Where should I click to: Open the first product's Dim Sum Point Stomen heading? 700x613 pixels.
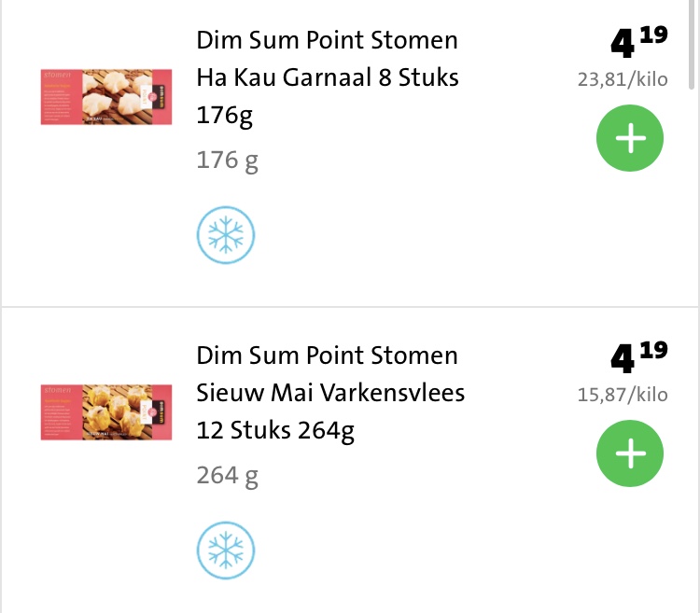coord(328,40)
